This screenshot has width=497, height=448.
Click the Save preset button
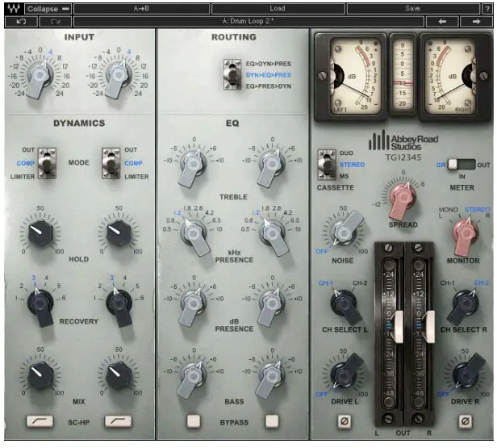pyautogui.click(x=413, y=9)
